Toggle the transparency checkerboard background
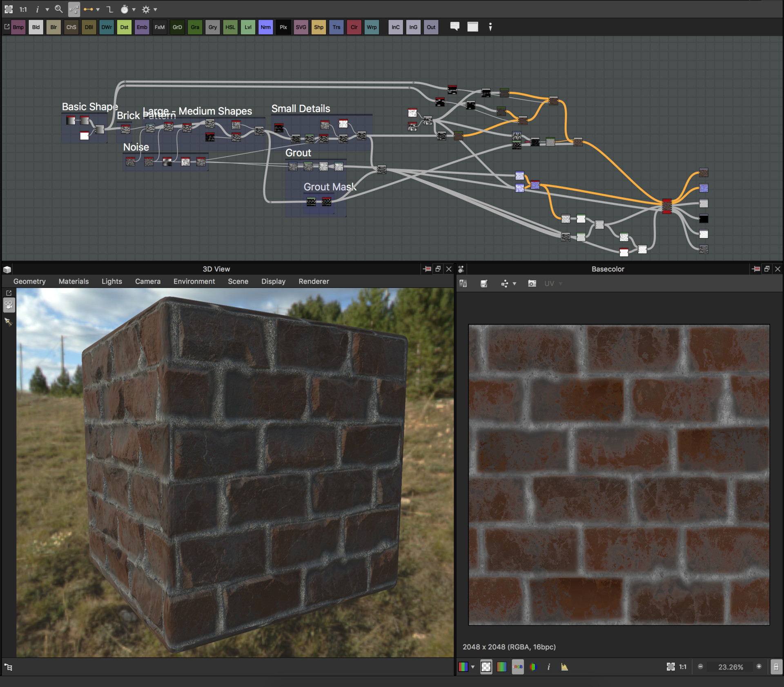Screen dimensions: 784x687 (x=486, y=667)
